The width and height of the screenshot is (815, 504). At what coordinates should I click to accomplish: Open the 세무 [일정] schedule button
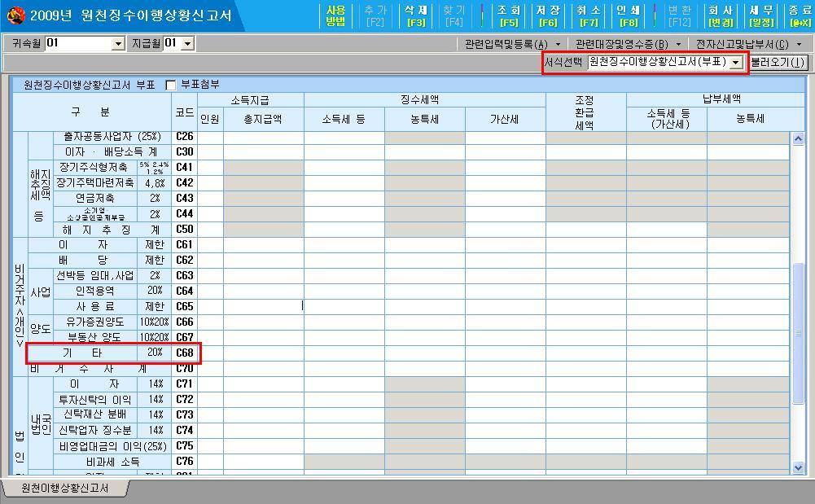coord(761,15)
